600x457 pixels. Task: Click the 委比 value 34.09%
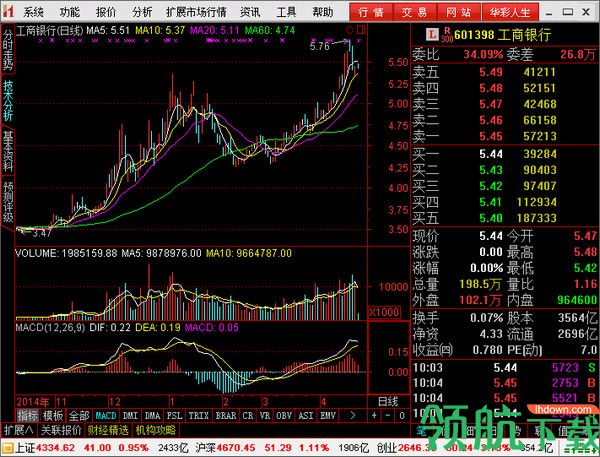(483, 54)
